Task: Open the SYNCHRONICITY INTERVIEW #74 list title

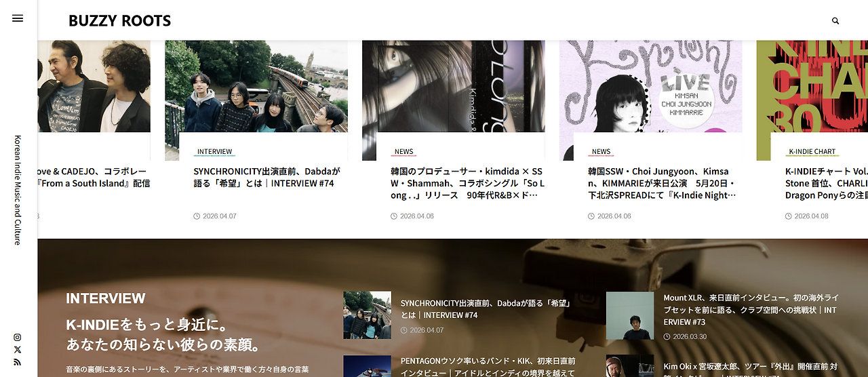Action: pyautogui.click(x=486, y=309)
